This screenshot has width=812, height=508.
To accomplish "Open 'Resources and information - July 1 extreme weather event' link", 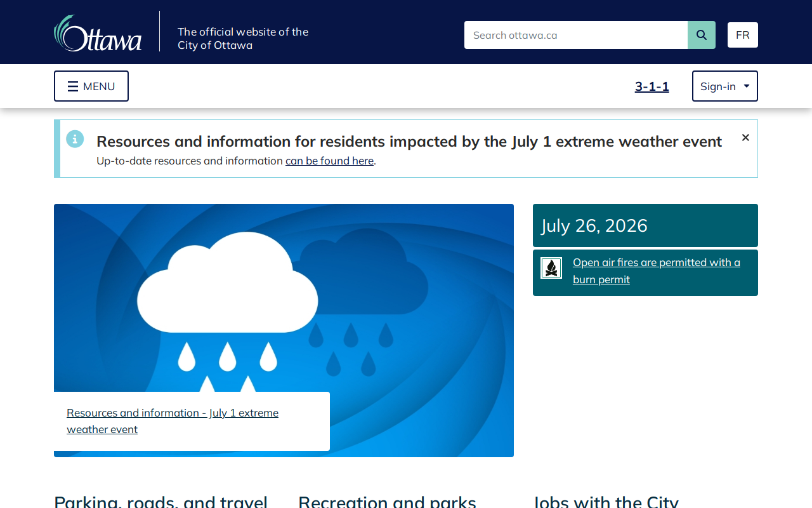I will pos(173,421).
